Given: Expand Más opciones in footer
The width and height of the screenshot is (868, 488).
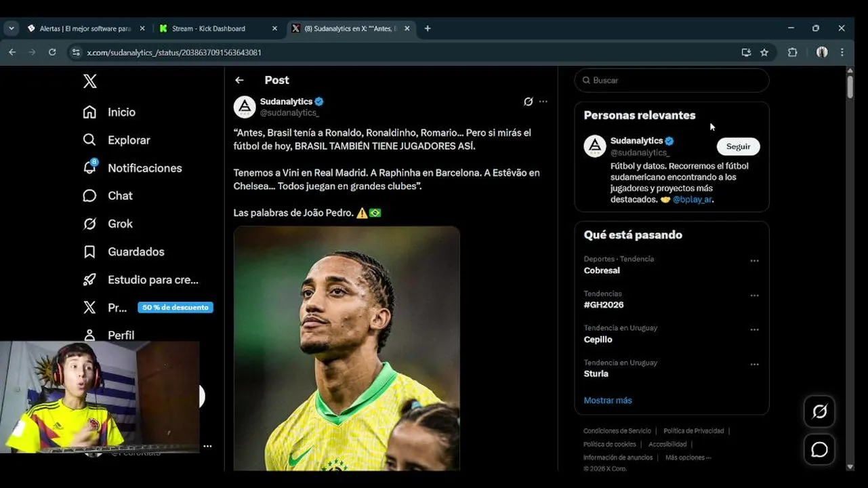Looking at the screenshot, I should click(688, 457).
